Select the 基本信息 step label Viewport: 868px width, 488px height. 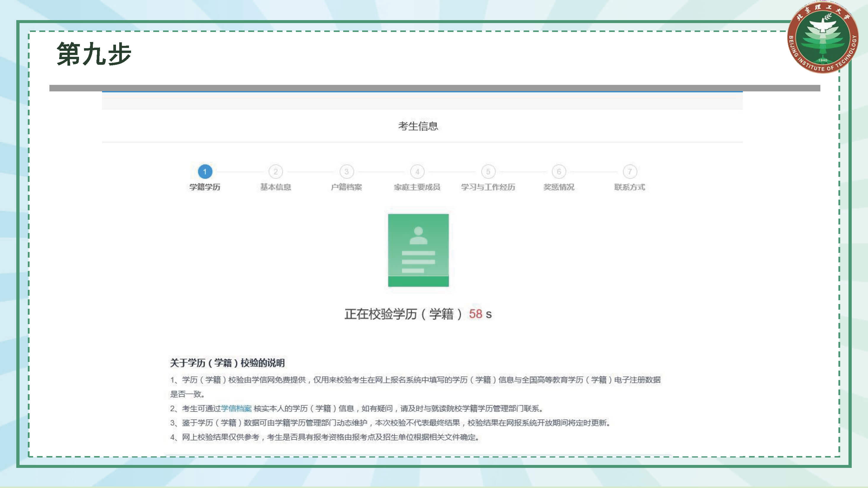pyautogui.click(x=276, y=187)
